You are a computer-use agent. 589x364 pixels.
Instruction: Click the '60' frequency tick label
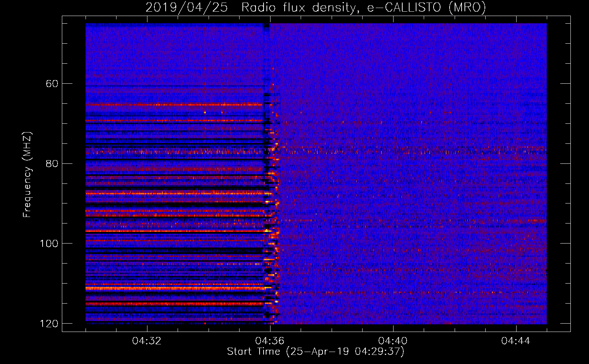pos(52,84)
